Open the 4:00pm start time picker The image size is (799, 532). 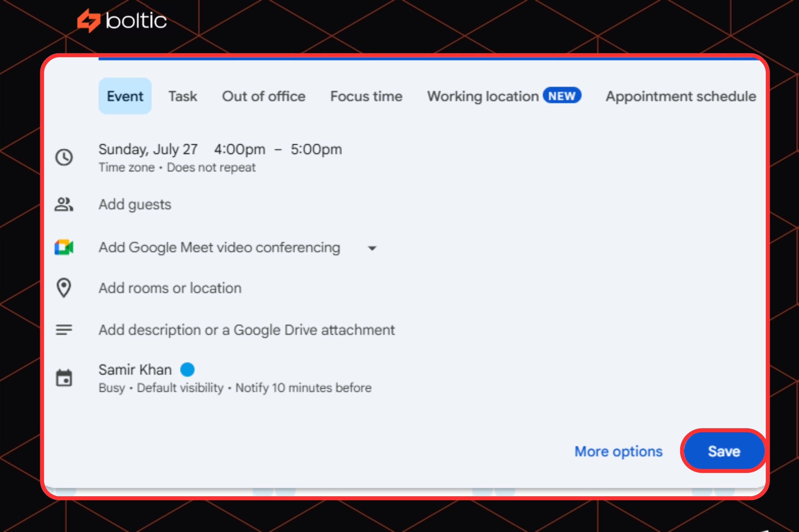pyautogui.click(x=240, y=149)
